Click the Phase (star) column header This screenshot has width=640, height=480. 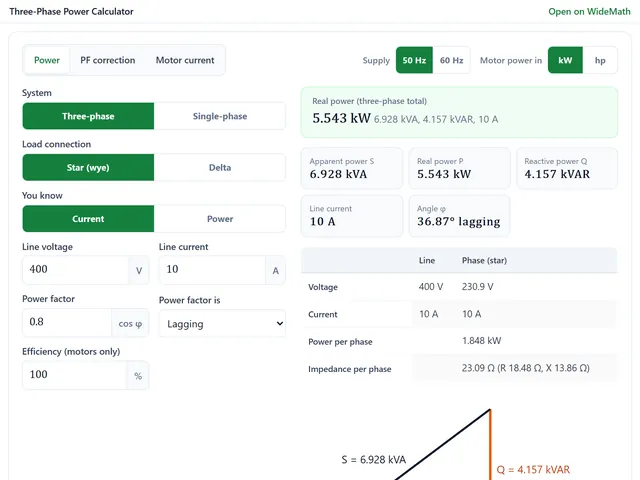click(x=484, y=260)
